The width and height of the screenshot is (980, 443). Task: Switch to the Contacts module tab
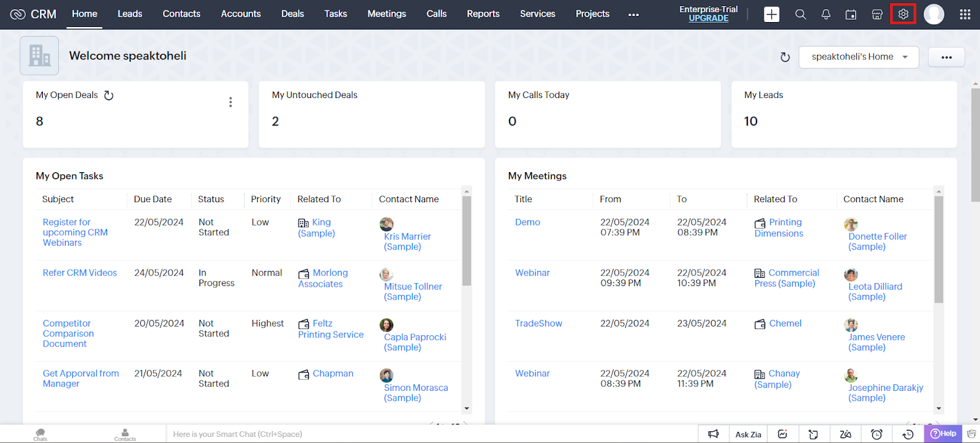(x=181, y=13)
